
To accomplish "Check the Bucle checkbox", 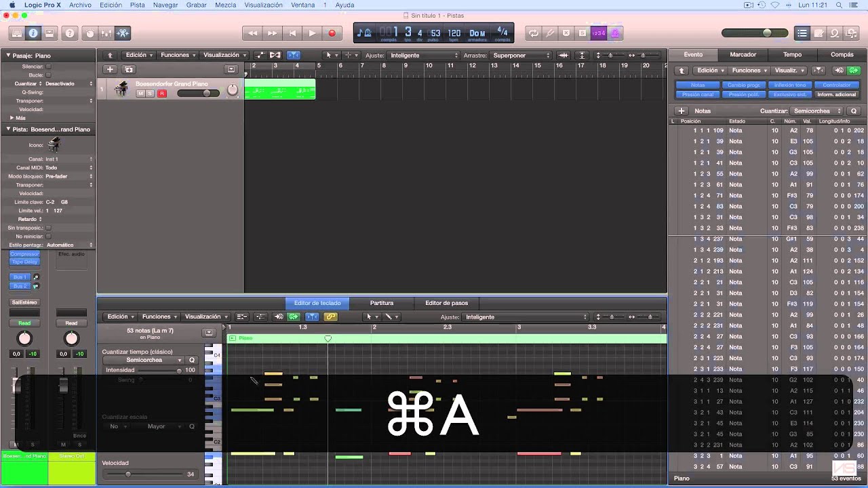I will point(48,75).
